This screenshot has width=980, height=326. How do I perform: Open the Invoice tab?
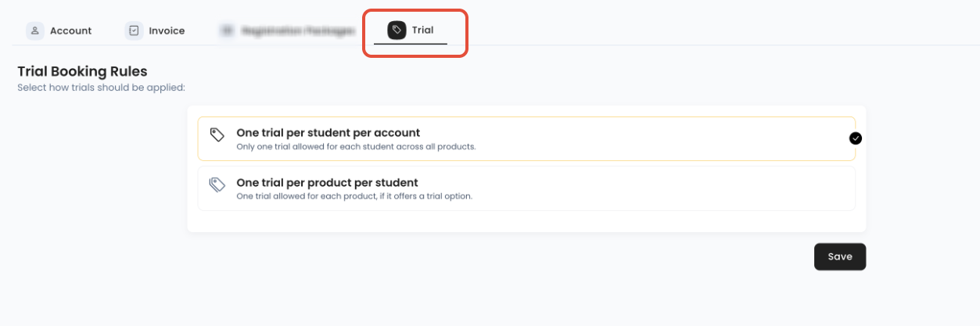click(x=155, y=30)
